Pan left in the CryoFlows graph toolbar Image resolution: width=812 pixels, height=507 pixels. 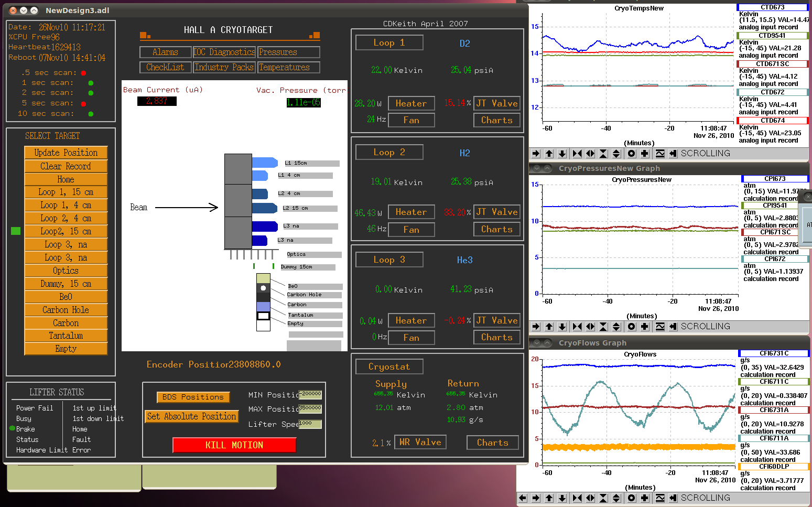pos(523,498)
